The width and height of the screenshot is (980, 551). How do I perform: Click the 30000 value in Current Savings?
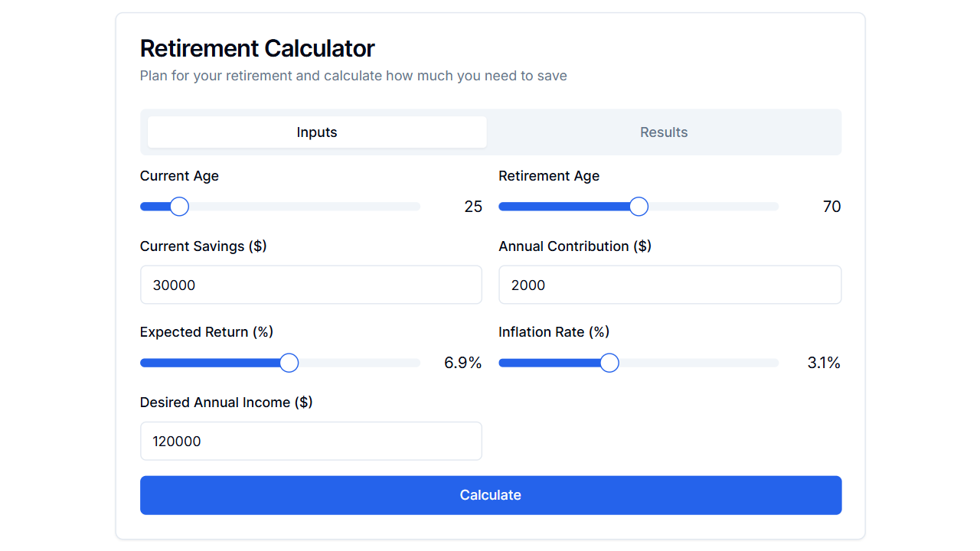click(174, 285)
